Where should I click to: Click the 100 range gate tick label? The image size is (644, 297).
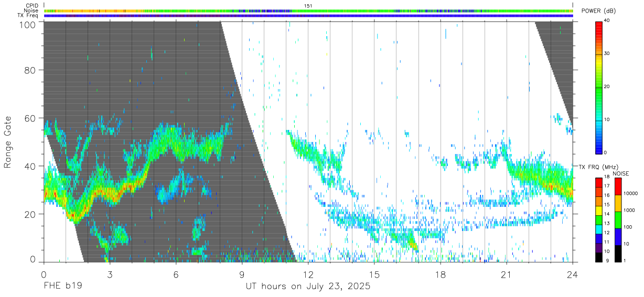29,24
